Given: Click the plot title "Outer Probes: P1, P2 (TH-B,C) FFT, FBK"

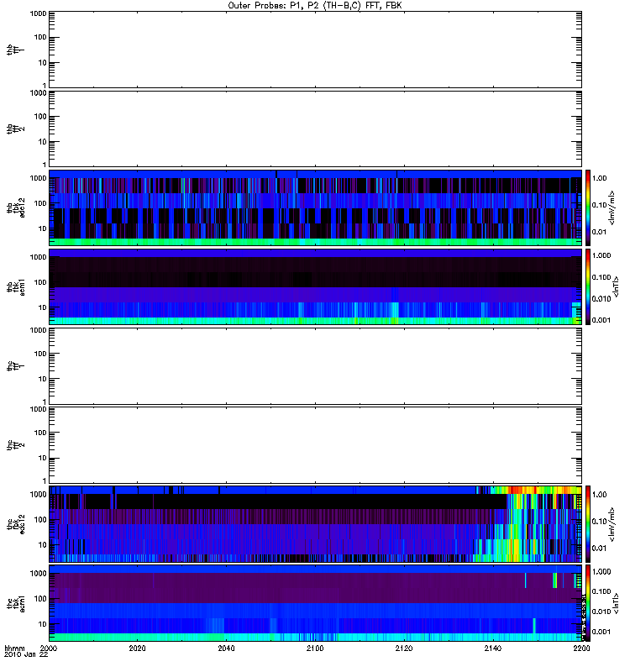Looking at the screenshot, I should 315,6.
